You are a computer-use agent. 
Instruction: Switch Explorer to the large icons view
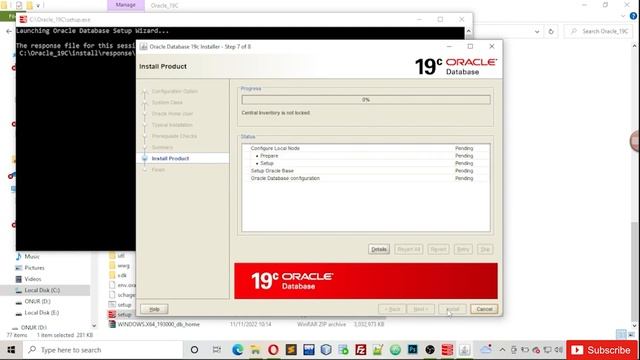pyautogui.click(x=631, y=334)
